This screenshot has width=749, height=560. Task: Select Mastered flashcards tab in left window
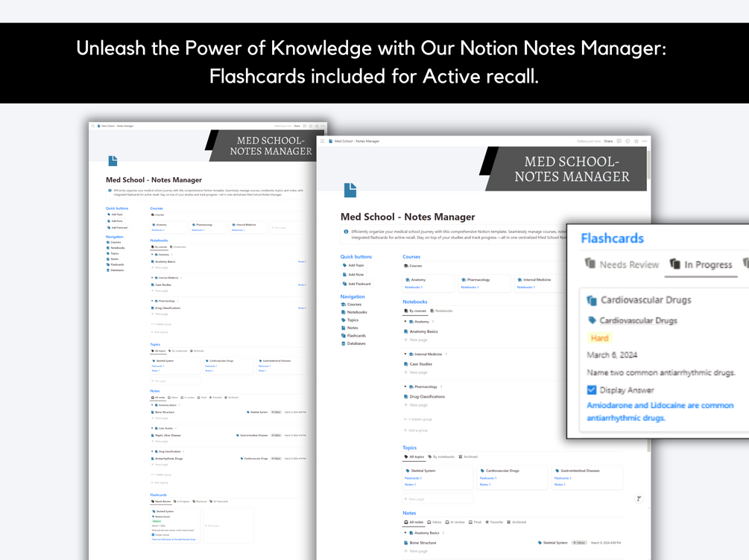(200, 501)
